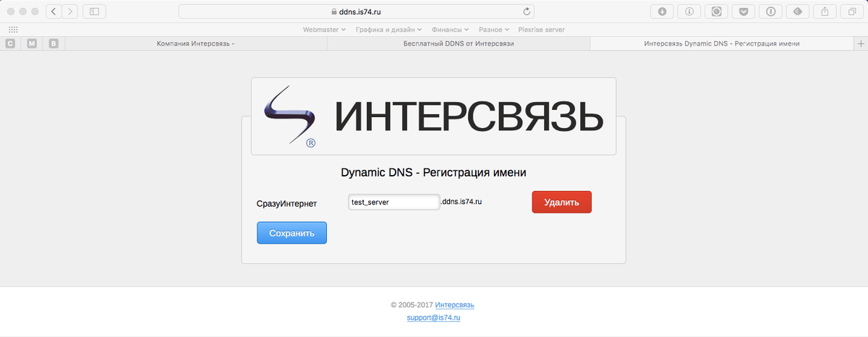Click the test_server hostname field

coord(393,202)
